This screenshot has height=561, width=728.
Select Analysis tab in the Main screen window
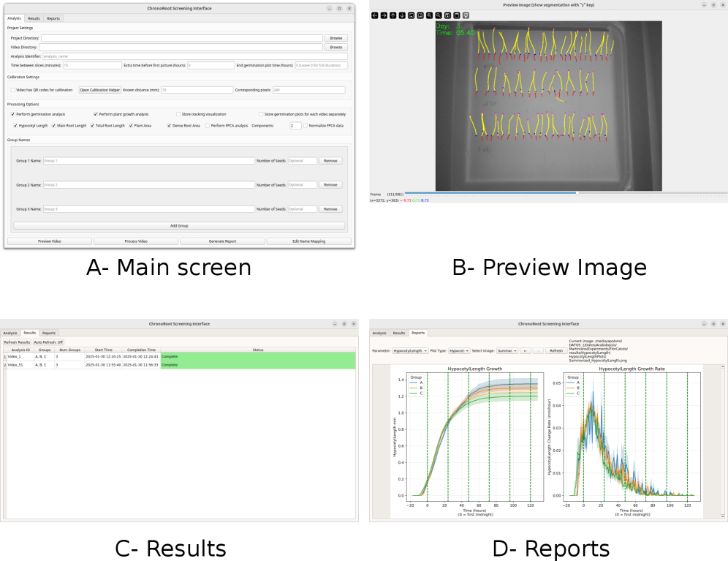[14, 18]
